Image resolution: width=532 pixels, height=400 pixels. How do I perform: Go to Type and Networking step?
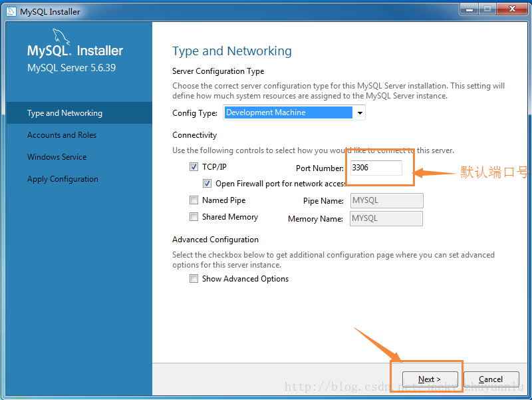(79, 112)
